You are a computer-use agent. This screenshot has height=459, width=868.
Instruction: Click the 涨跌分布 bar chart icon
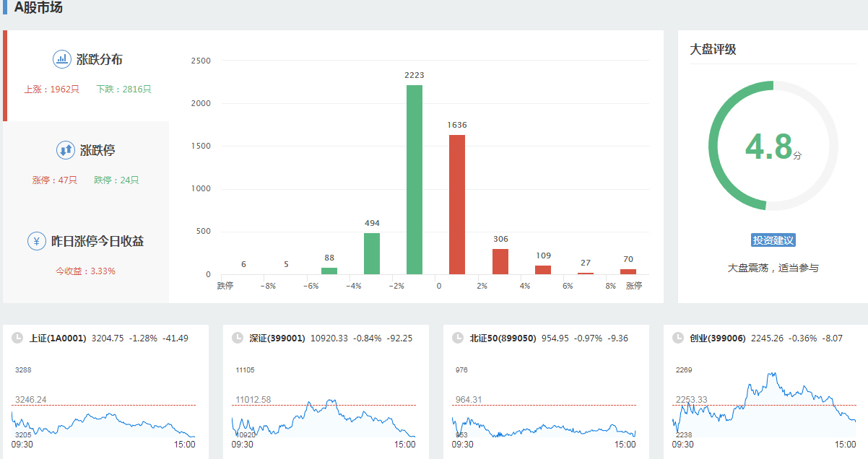[x=62, y=59]
